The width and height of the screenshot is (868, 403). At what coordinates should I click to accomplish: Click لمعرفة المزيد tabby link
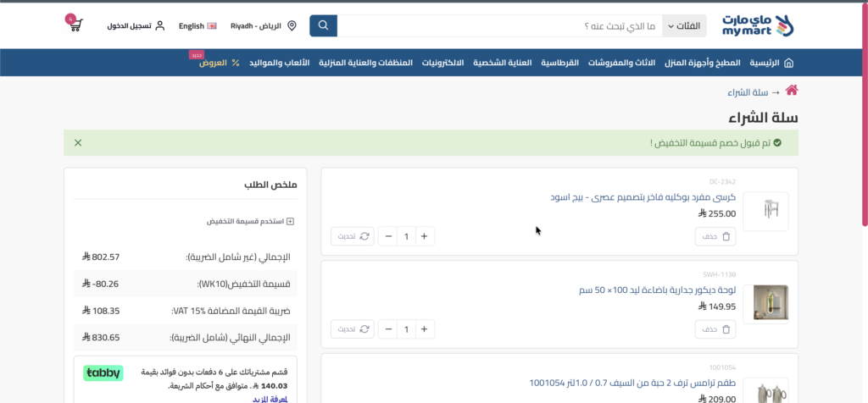pos(270,399)
